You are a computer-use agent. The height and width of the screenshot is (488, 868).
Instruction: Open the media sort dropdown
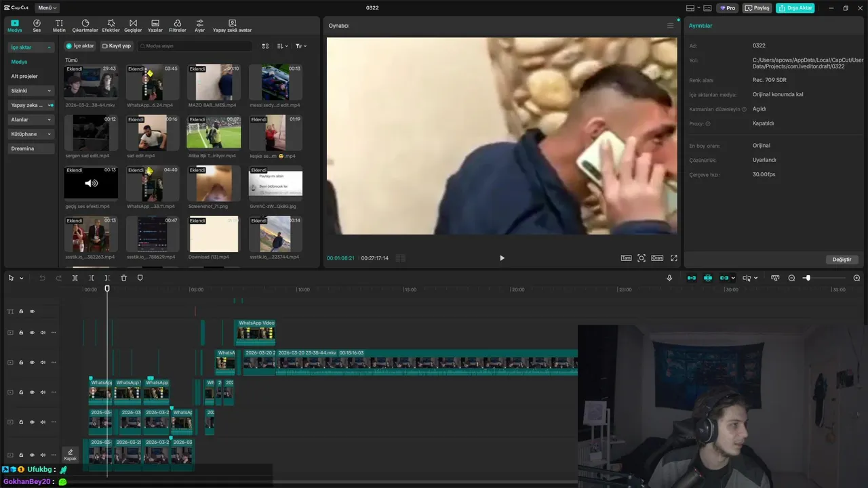pyautogui.click(x=283, y=46)
